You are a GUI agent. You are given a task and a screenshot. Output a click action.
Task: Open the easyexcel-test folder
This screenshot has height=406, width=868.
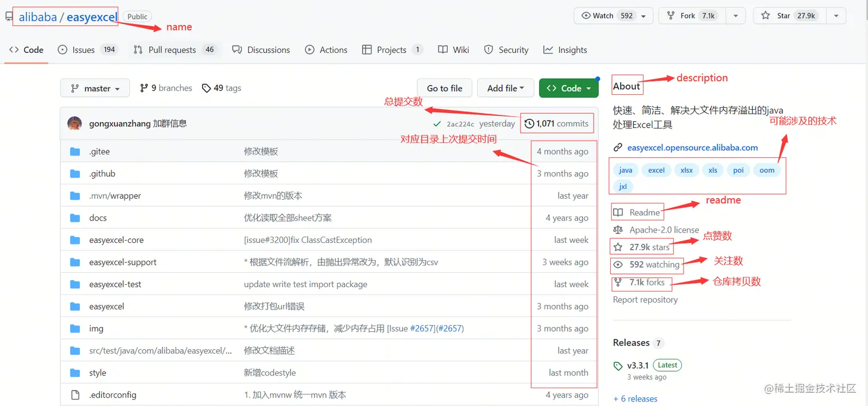[115, 284]
